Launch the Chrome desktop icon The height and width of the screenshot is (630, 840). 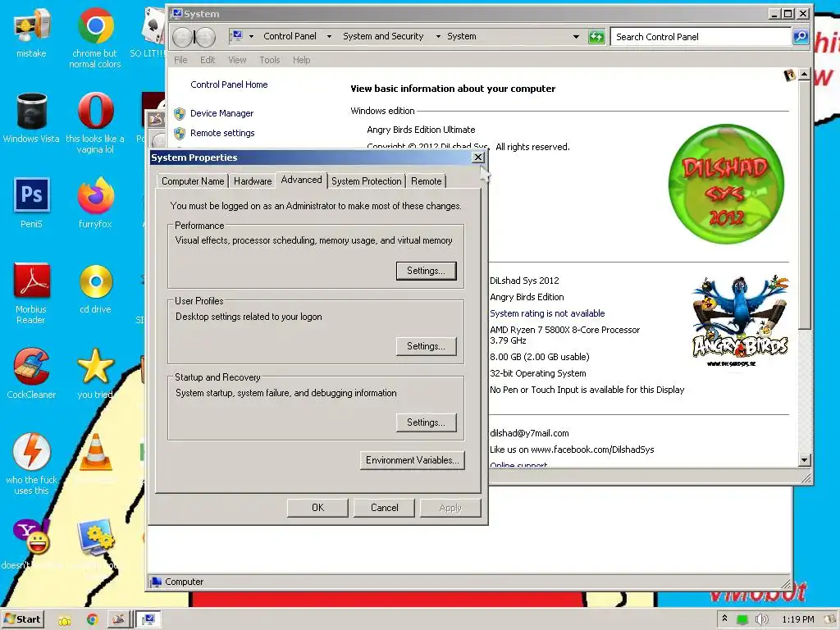(x=95, y=25)
